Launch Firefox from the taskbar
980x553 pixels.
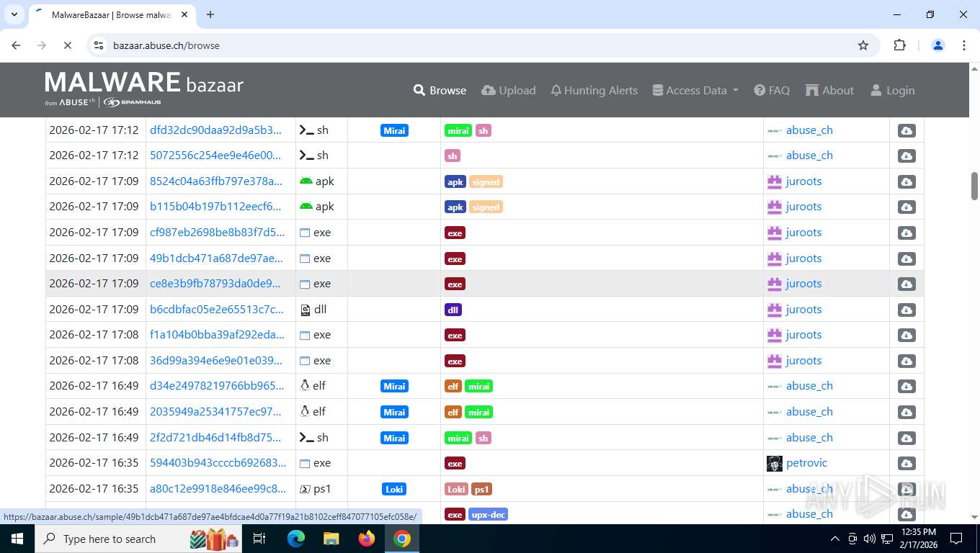pos(367,539)
